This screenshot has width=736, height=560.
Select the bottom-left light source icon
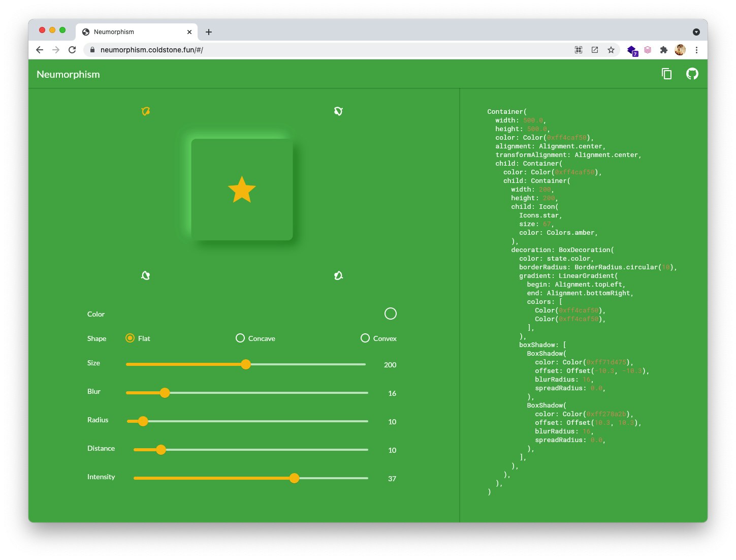[x=145, y=275]
